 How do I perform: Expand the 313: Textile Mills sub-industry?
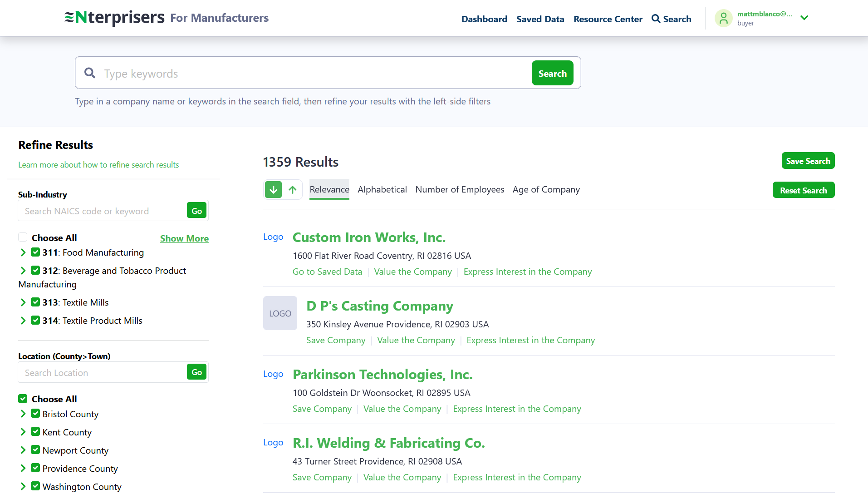pyautogui.click(x=23, y=302)
